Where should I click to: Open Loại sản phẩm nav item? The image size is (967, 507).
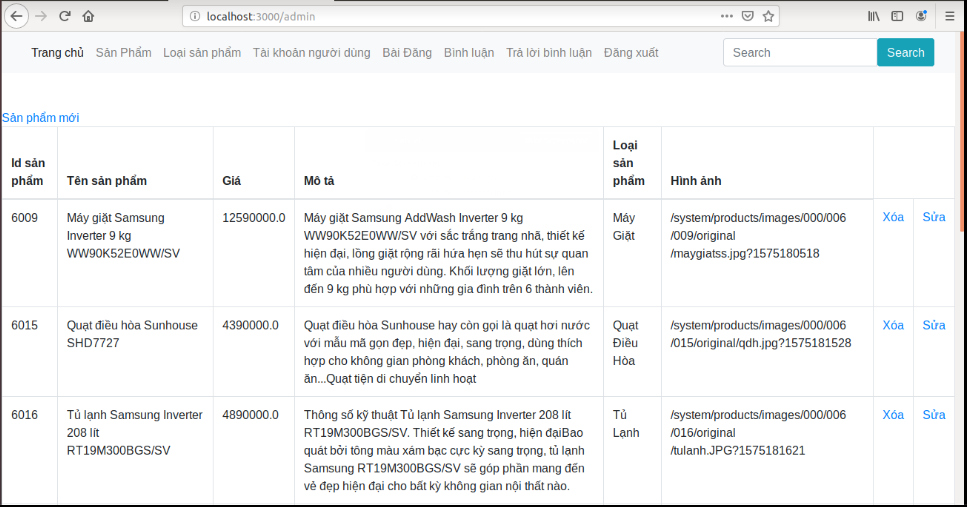202,52
